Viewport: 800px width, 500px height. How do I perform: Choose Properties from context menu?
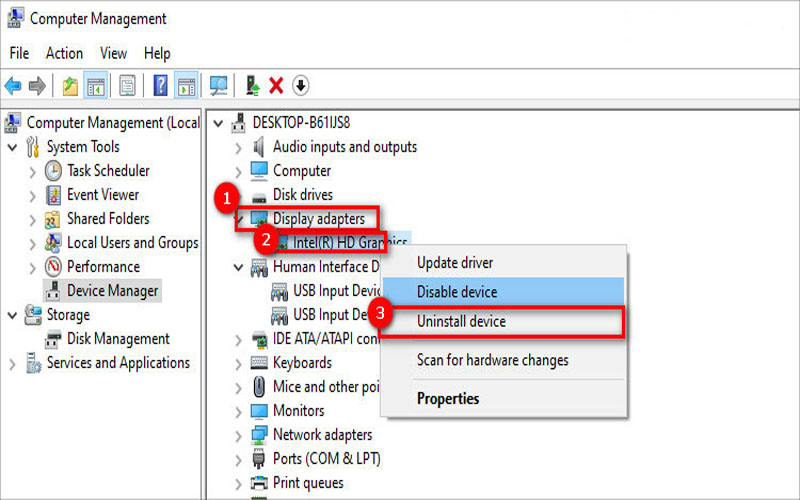[504, 398]
